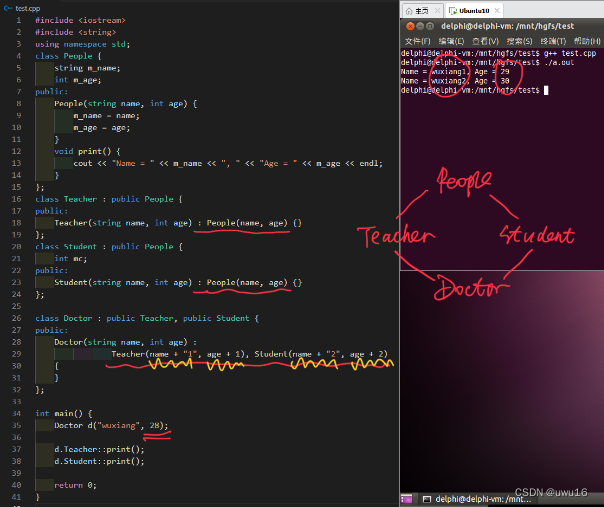Open the 查看(V) menu in the terminal
The height and width of the screenshot is (507, 604).
click(x=485, y=41)
